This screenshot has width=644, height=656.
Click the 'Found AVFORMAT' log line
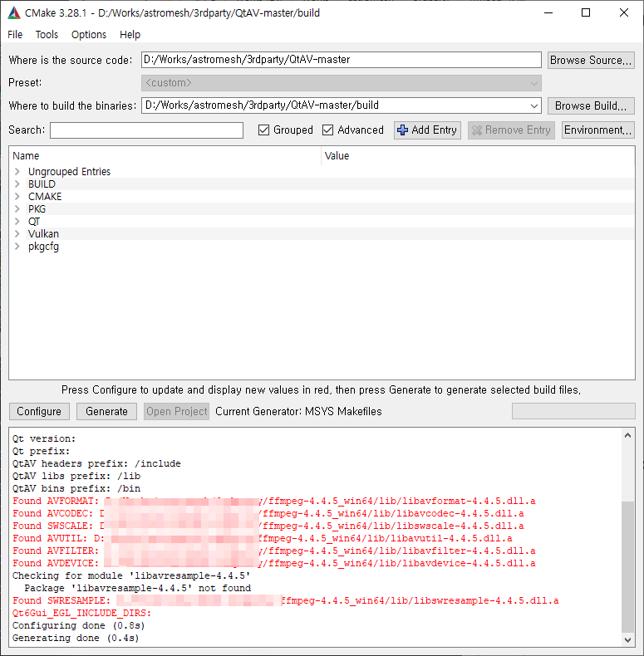pyautogui.click(x=274, y=502)
